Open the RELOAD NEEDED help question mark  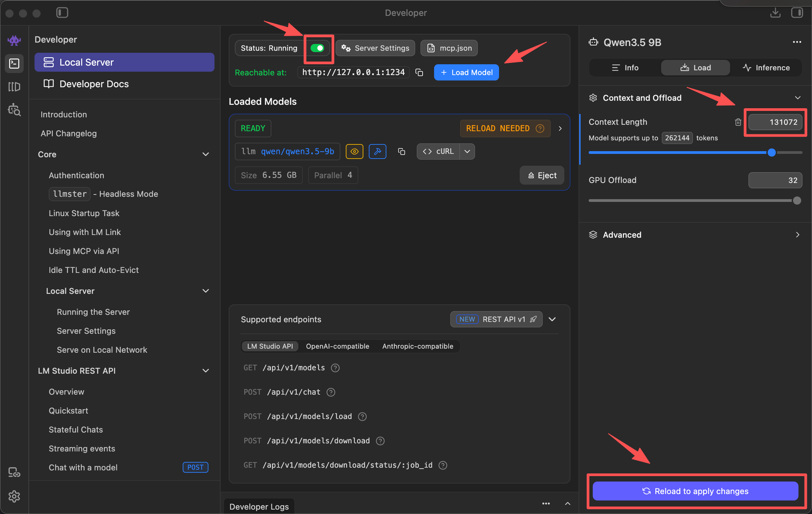pyautogui.click(x=540, y=128)
